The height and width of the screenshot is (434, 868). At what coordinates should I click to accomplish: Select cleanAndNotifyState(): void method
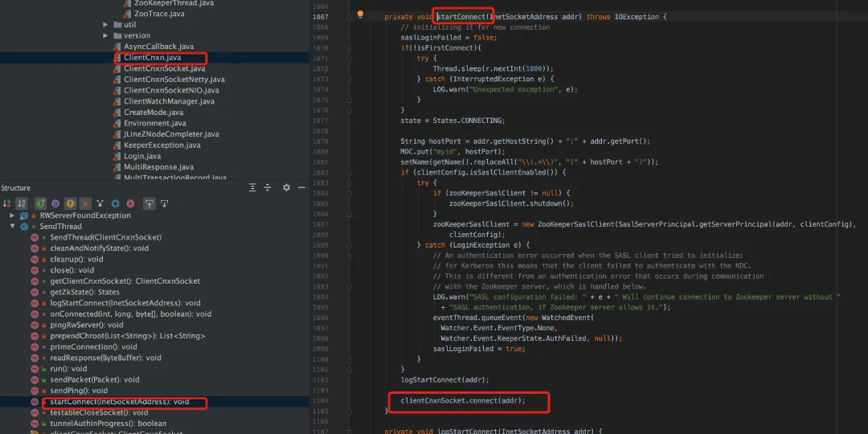coord(99,248)
